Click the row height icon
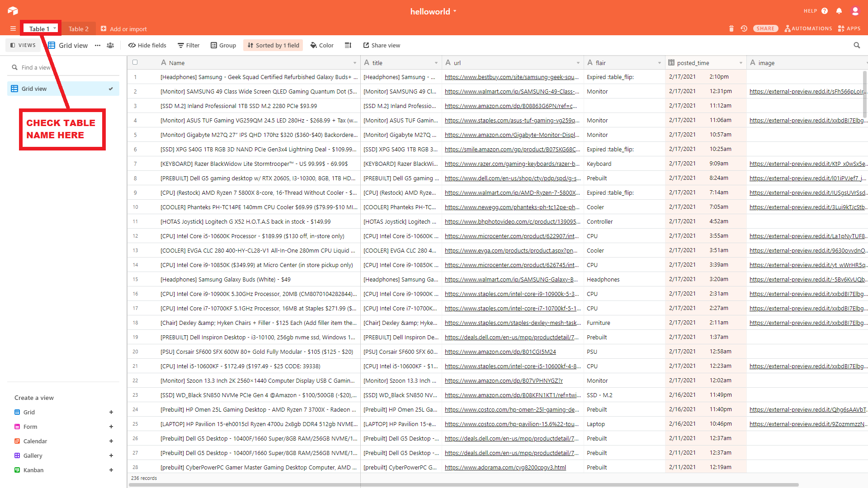This screenshot has width=868, height=488. 348,45
